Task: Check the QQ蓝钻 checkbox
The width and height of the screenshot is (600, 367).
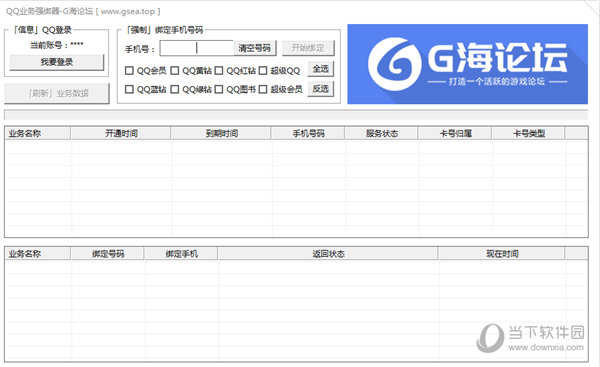Action: click(x=129, y=89)
